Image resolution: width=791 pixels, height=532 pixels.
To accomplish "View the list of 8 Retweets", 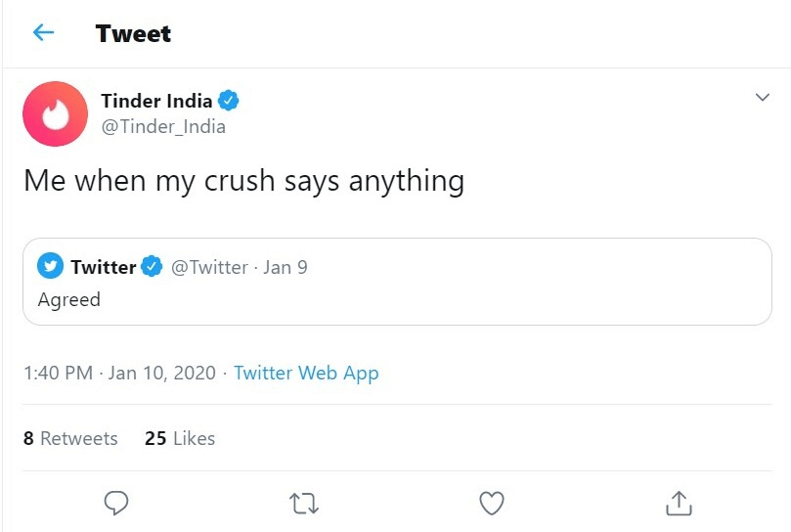I will tap(70, 438).
